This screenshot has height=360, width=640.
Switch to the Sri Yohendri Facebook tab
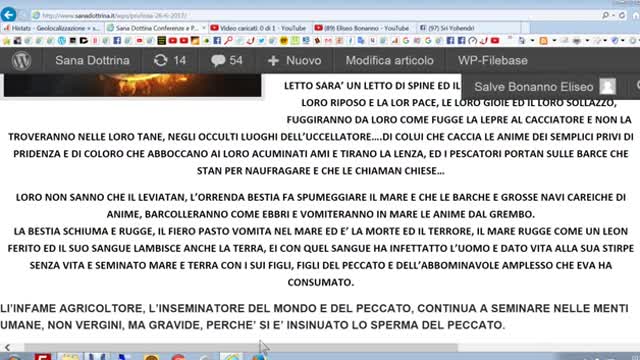pos(469,28)
